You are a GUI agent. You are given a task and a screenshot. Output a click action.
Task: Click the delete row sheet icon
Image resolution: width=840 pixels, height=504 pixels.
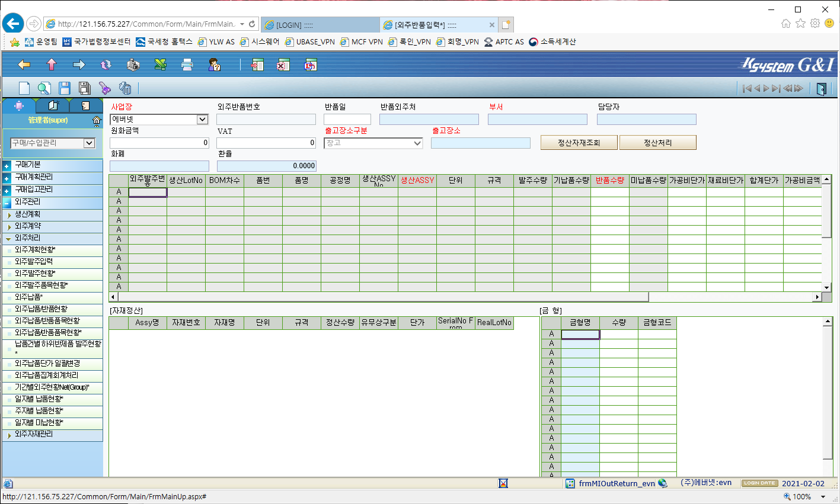click(283, 65)
